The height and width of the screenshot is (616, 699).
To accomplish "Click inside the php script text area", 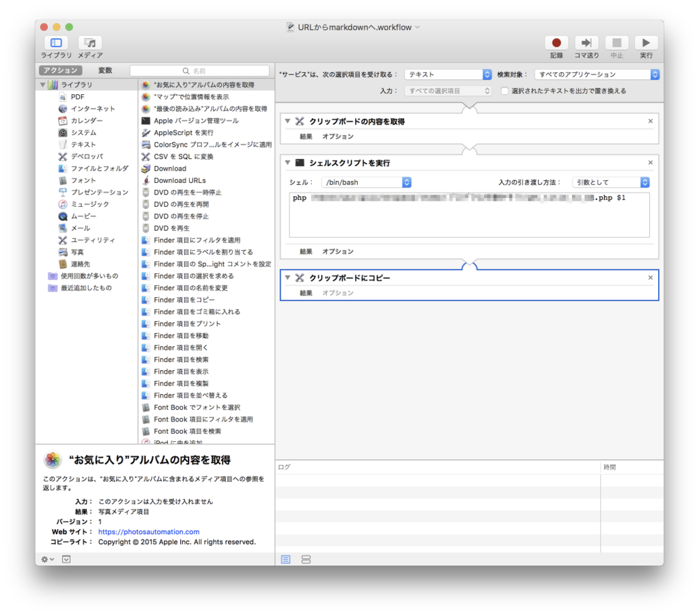I will click(x=470, y=215).
